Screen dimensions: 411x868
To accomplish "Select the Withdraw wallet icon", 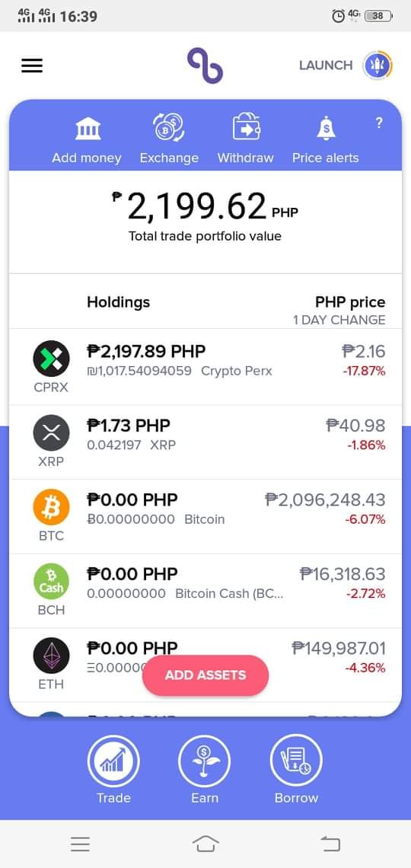I will click(246, 126).
